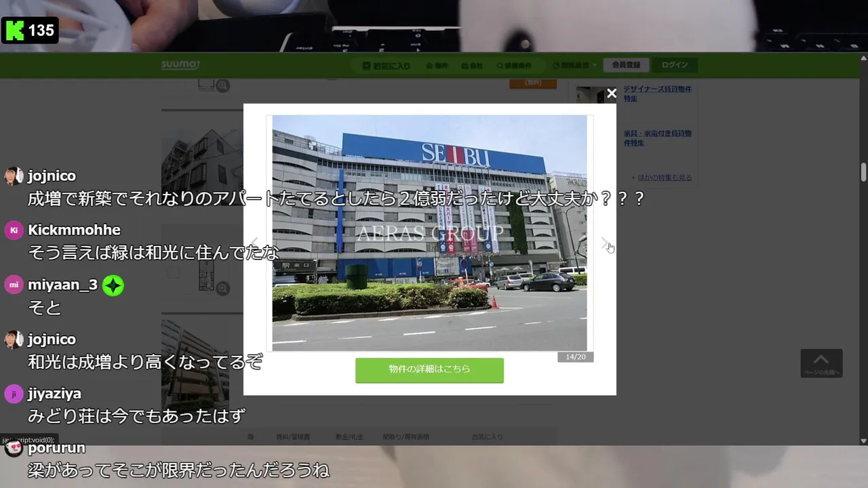Open the 検索条件 header menu item
868x488 pixels.
click(513, 66)
